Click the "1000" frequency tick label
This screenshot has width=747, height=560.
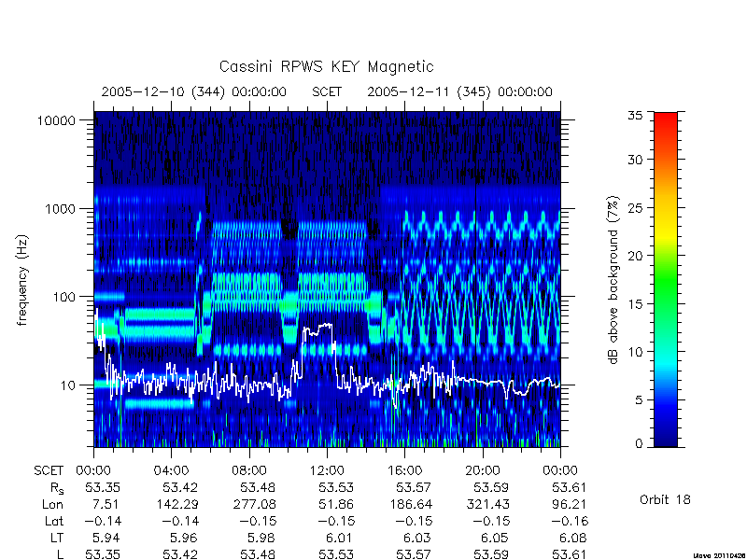(x=61, y=209)
